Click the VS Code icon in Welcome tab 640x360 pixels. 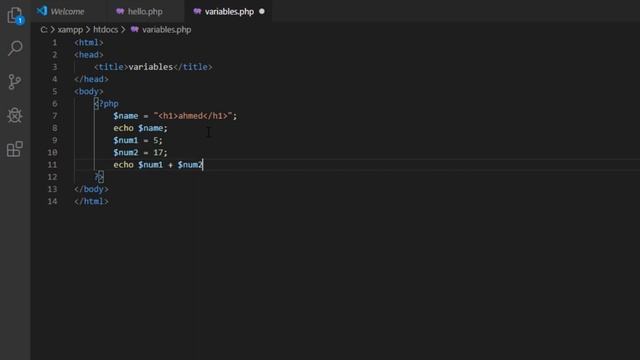tap(42, 11)
